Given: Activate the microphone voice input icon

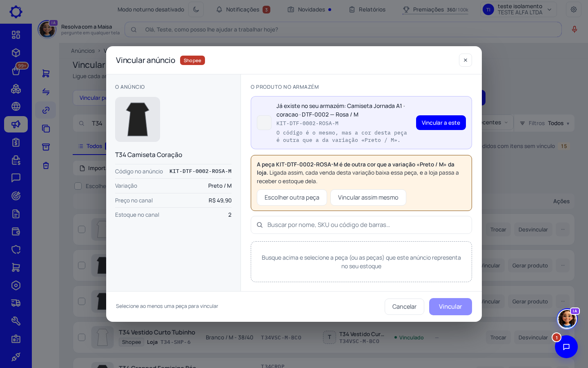Looking at the screenshot, I should point(575,29).
